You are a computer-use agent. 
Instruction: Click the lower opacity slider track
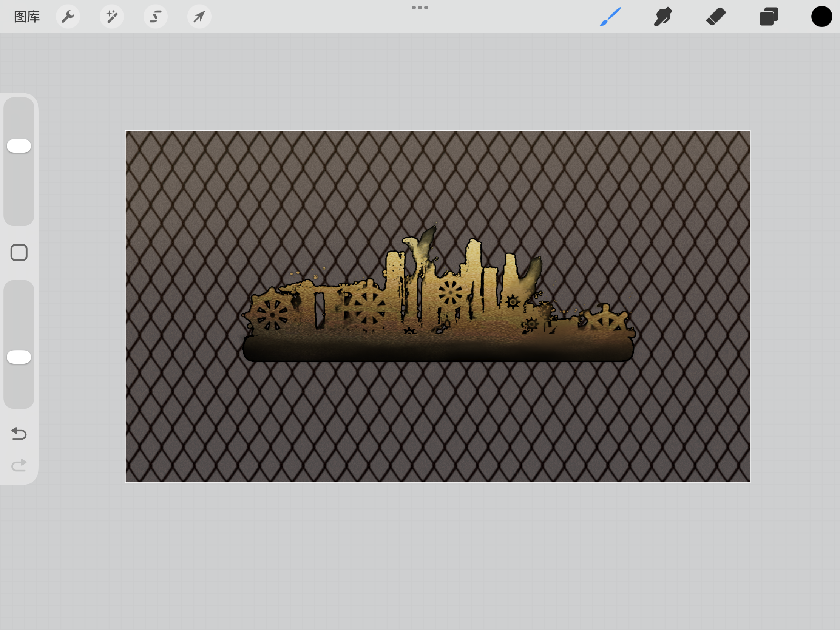[x=19, y=311]
